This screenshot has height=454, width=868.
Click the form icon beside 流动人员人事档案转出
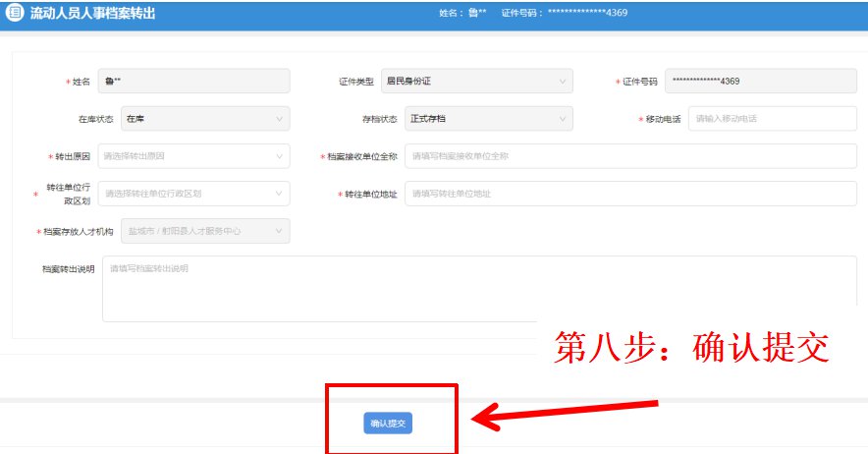point(15,12)
